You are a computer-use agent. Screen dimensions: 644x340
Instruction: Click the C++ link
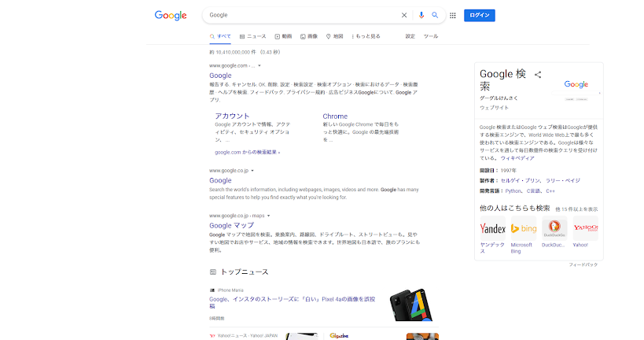[x=550, y=191]
